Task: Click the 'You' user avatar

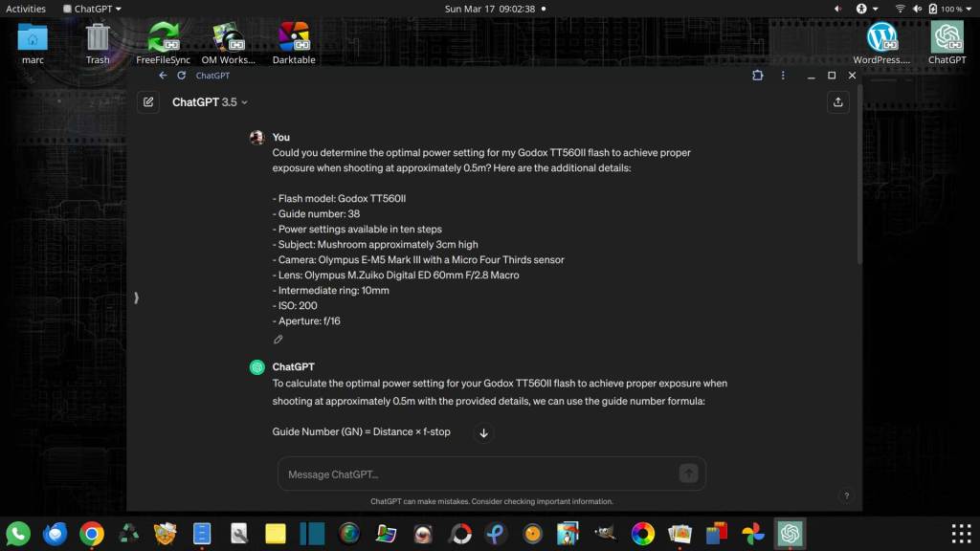Action: (256, 138)
